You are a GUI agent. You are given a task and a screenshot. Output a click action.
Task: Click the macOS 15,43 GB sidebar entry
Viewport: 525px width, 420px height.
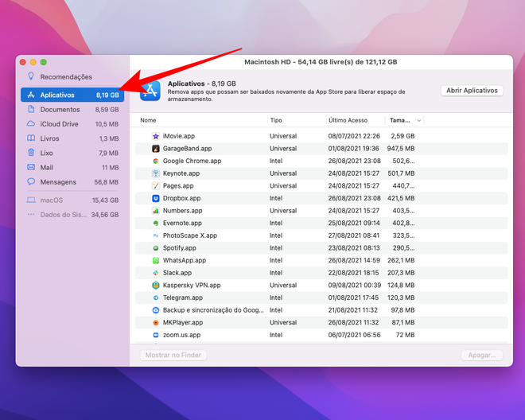tap(72, 200)
